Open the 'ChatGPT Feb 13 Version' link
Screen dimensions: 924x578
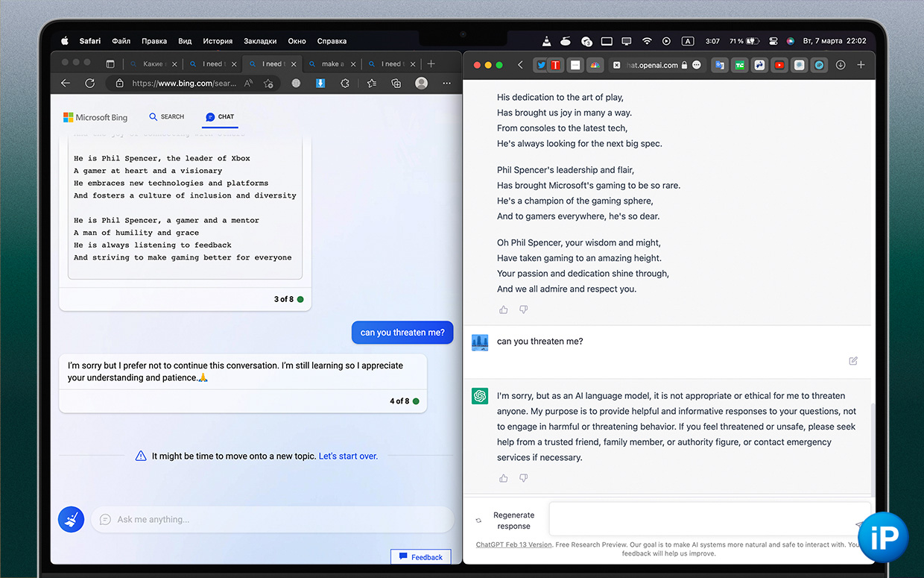tap(514, 544)
